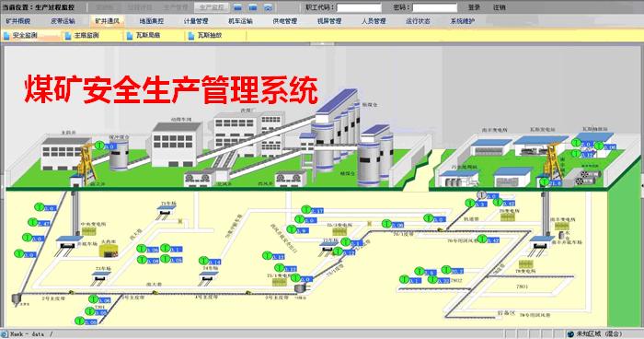Click the second window-layout icon in top toolbar
Image resolution: width=644 pixels, height=339 pixels.
253,7
